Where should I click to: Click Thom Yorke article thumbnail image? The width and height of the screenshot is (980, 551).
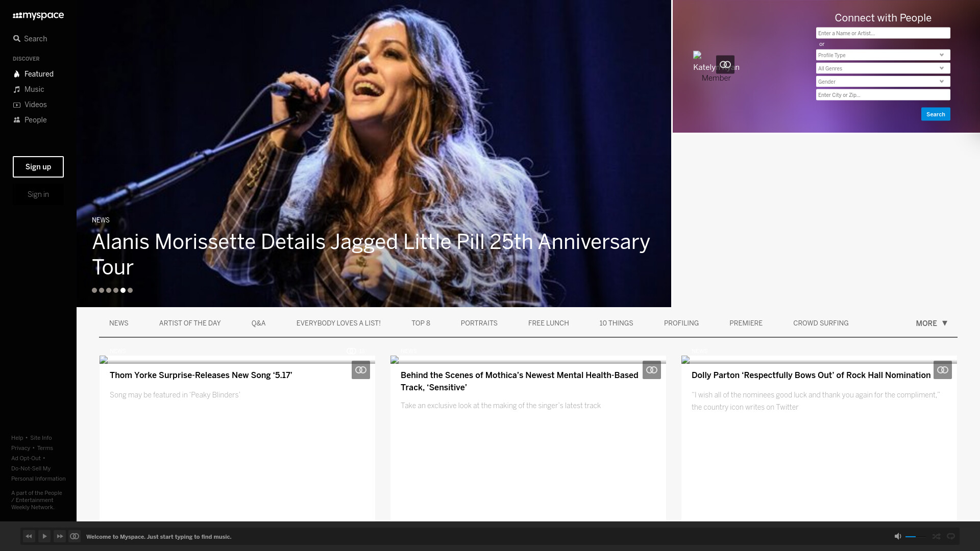[x=237, y=360]
